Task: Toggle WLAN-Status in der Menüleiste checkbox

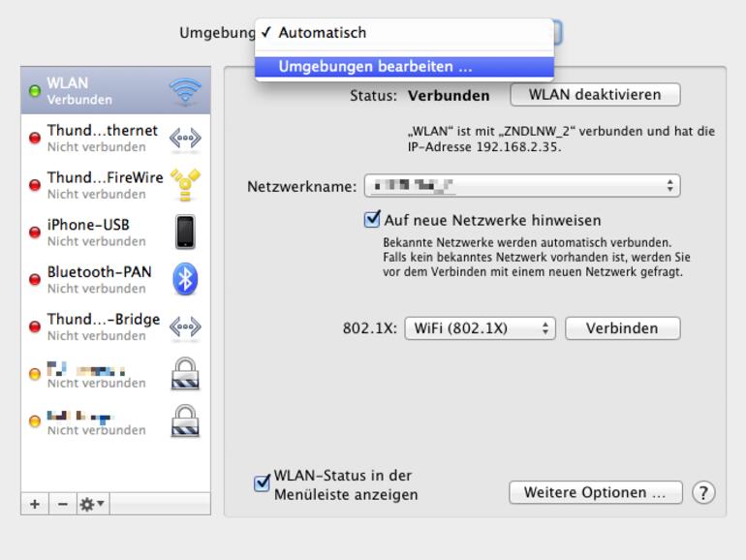Action: tap(262, 483)
